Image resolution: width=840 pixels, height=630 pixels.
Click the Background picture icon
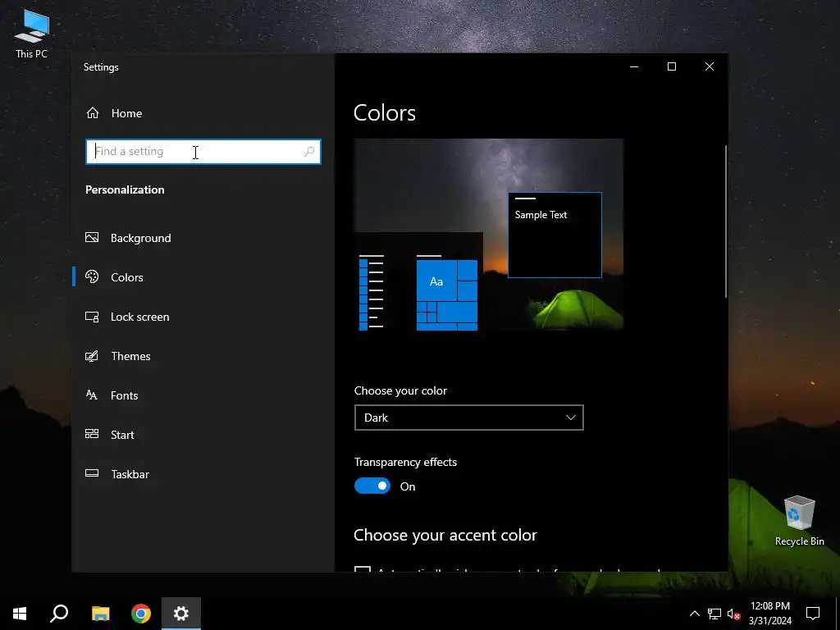[x=92, y=237]
